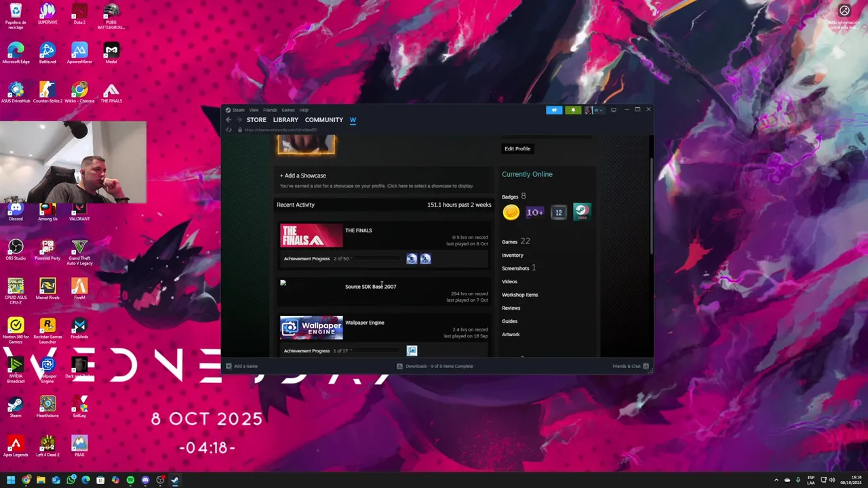Open the Games 22 link
This screenshot has width=868, height=488.
pyautogui.click(x=516, y=241)
